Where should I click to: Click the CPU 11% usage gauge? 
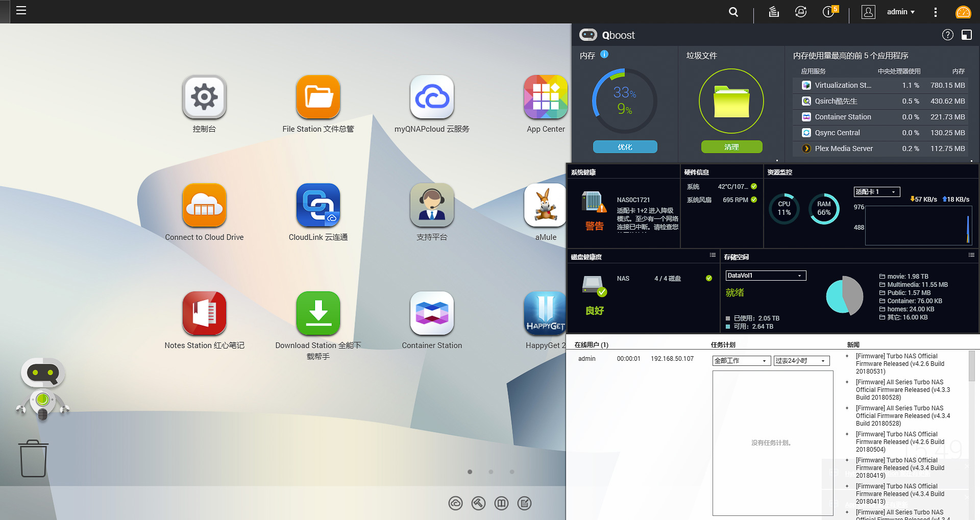point(784,208)
